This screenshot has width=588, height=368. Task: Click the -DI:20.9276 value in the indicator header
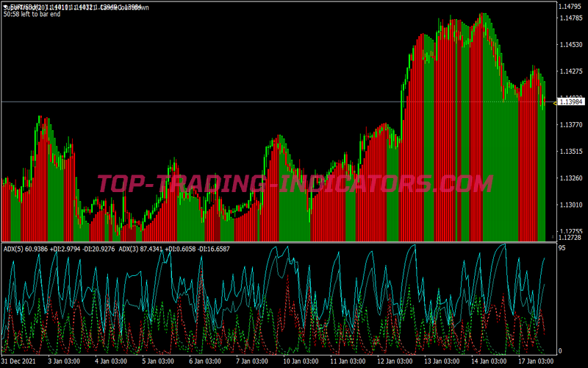tap(98, 249)
